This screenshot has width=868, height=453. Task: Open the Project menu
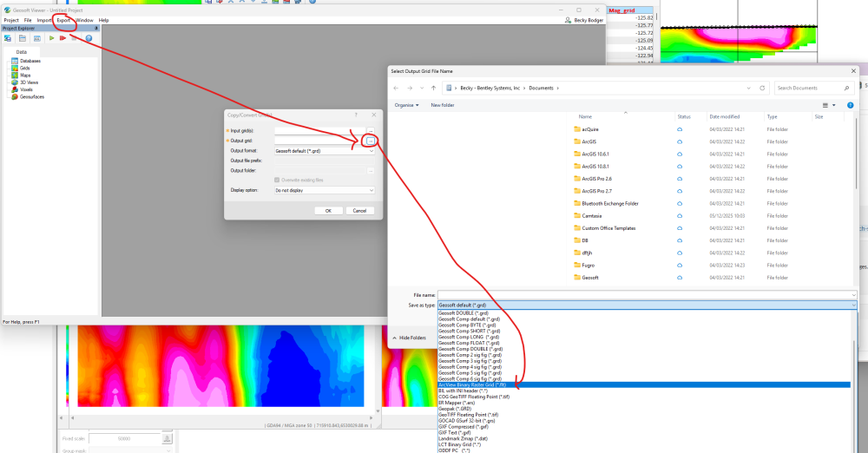(11, 21)
